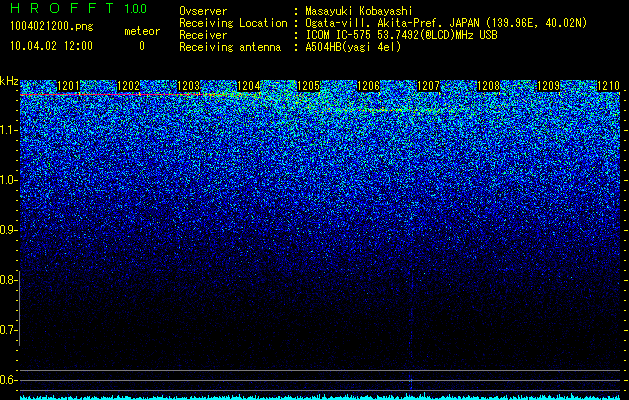Viewport: 629px width, 400px height.
Task: Click observer name Masayuki Kobayashi
Action: point(359,11)
